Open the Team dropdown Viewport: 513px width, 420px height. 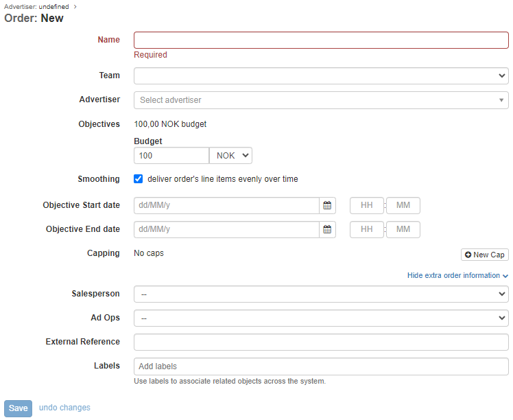click(321, 75)
